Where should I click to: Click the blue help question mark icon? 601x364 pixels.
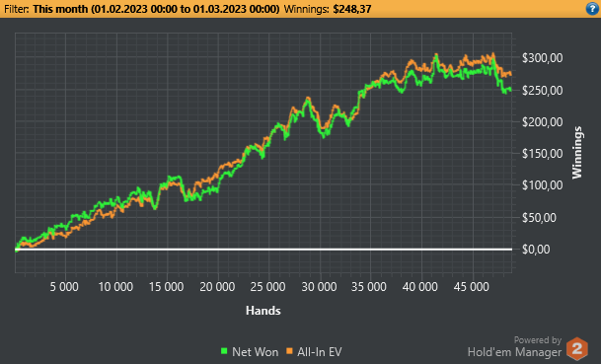(x=592, y=9)
